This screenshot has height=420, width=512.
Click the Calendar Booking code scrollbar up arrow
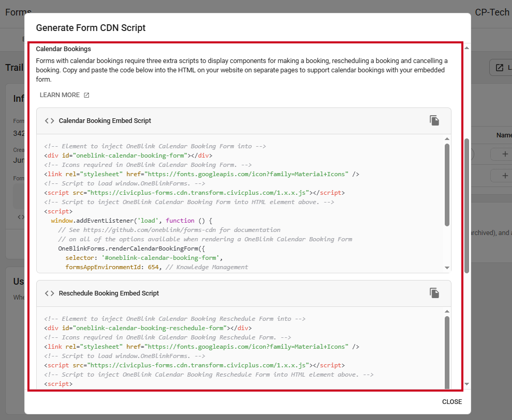pos(447,139)
